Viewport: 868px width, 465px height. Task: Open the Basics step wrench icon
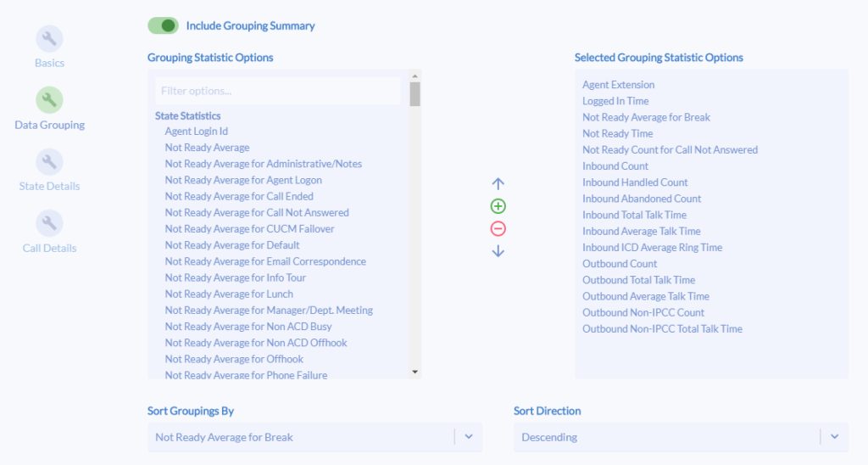click(49, 39)
